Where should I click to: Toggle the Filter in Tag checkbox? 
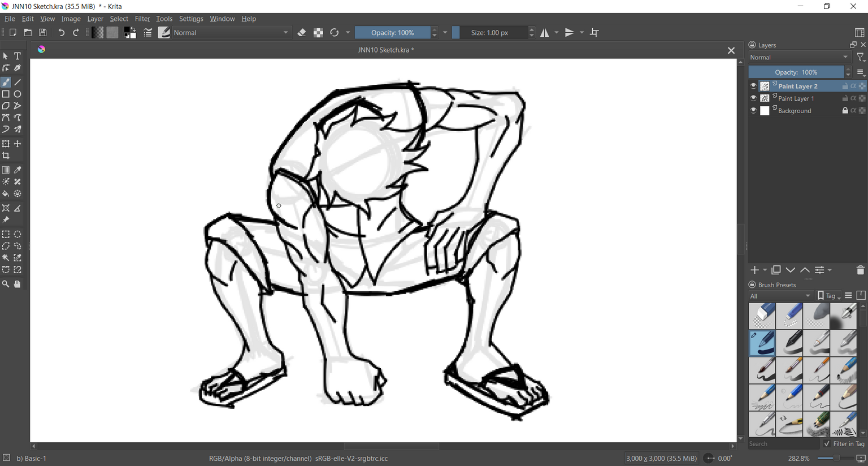(x=827, y=444)
